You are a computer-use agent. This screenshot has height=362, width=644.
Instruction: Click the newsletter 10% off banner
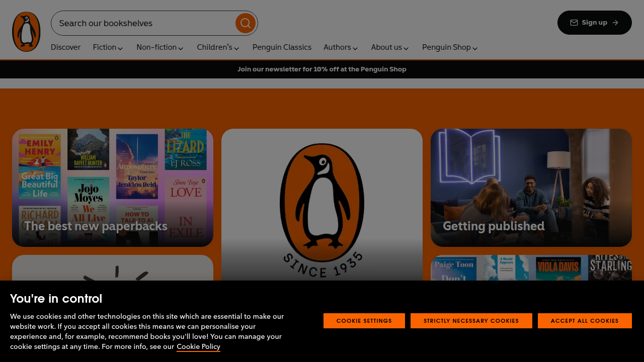322,69
